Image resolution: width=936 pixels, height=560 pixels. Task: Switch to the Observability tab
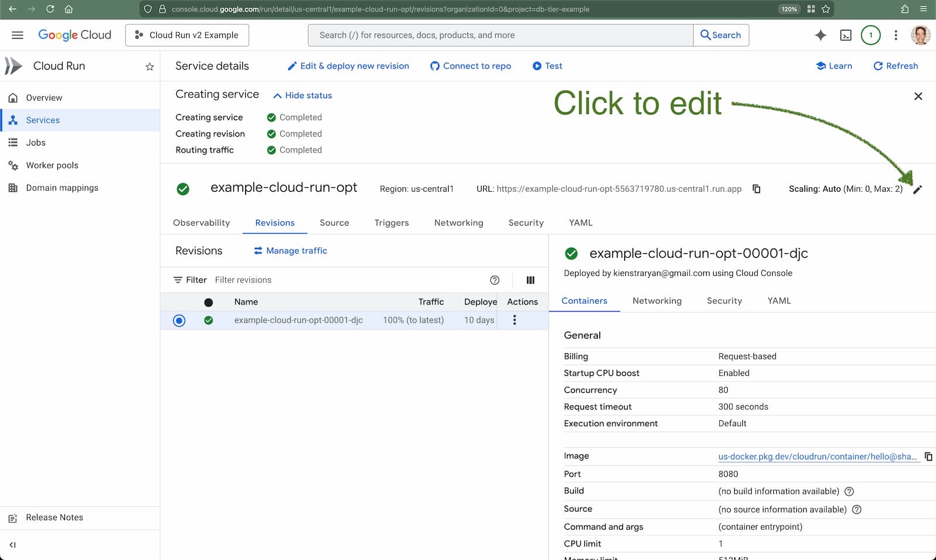pos(201,223)
